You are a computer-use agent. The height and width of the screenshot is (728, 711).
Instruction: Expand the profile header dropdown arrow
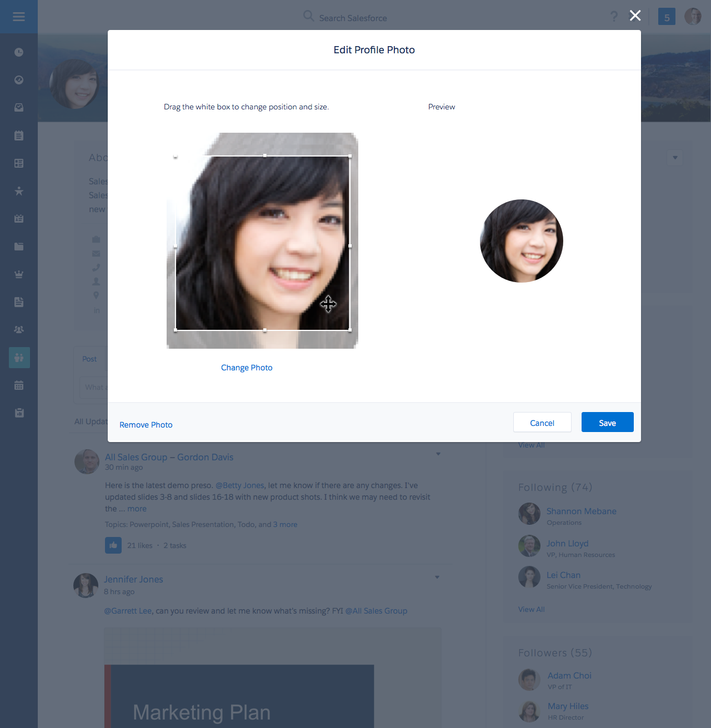(675, 158)
